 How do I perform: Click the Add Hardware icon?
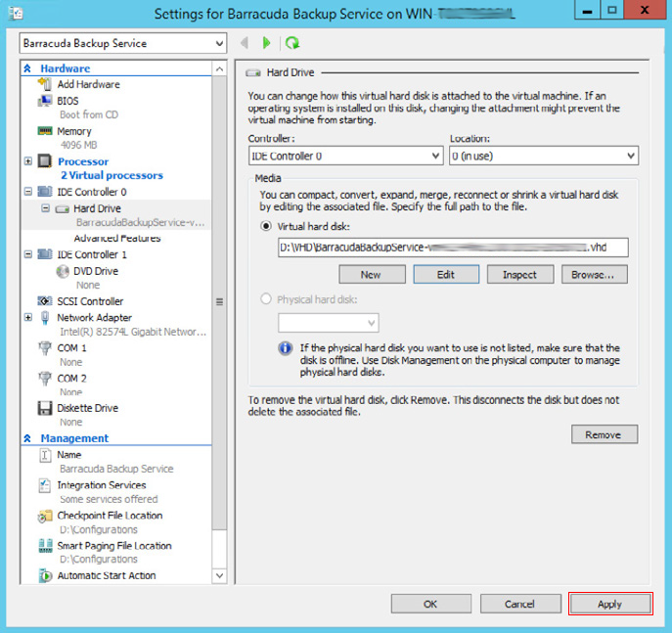click(45, 84)
